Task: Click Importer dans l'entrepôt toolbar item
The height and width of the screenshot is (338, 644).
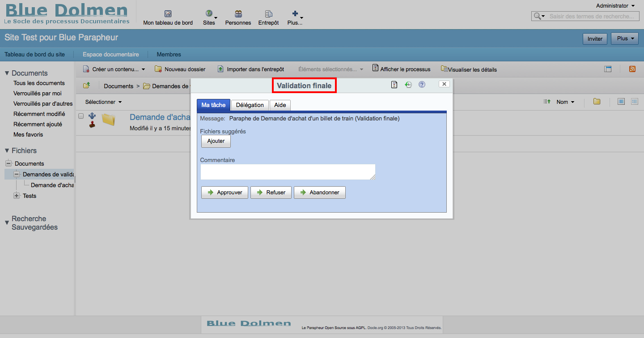Action: click(x=250, y=69)
